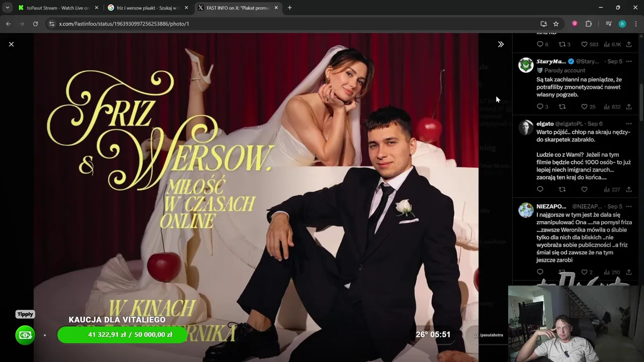The image size is (644, 362).
Task: Click the streamer webcam thumbnail
Action: [576, 324]
